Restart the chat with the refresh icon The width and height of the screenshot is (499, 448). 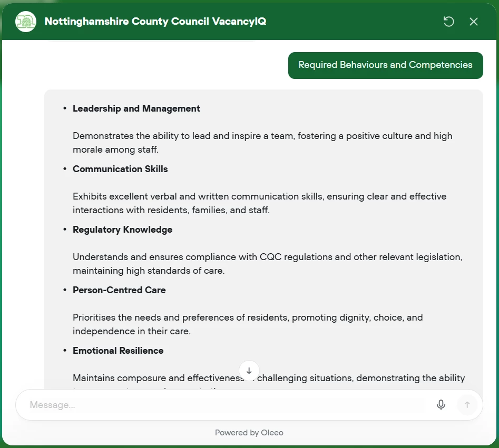[449, 22]
